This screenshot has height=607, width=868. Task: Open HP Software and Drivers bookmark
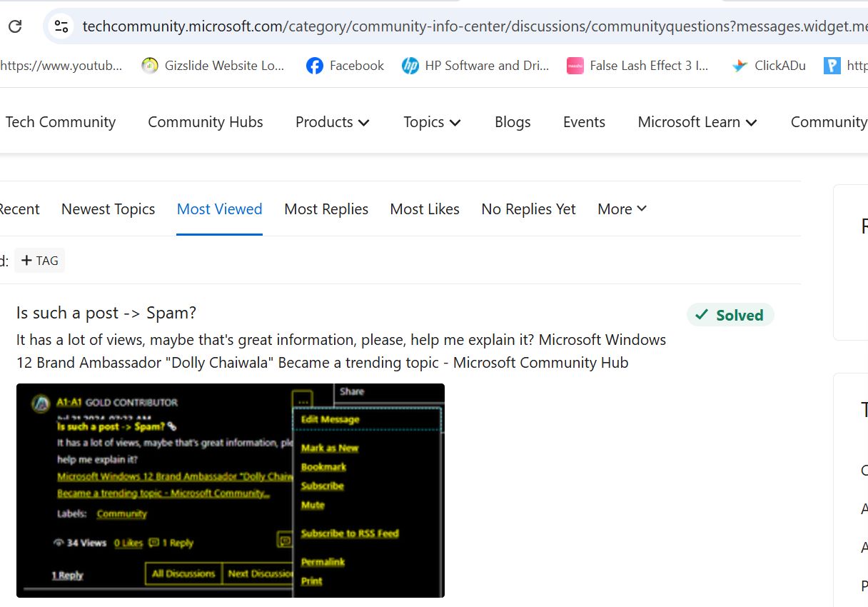[475, 66]
